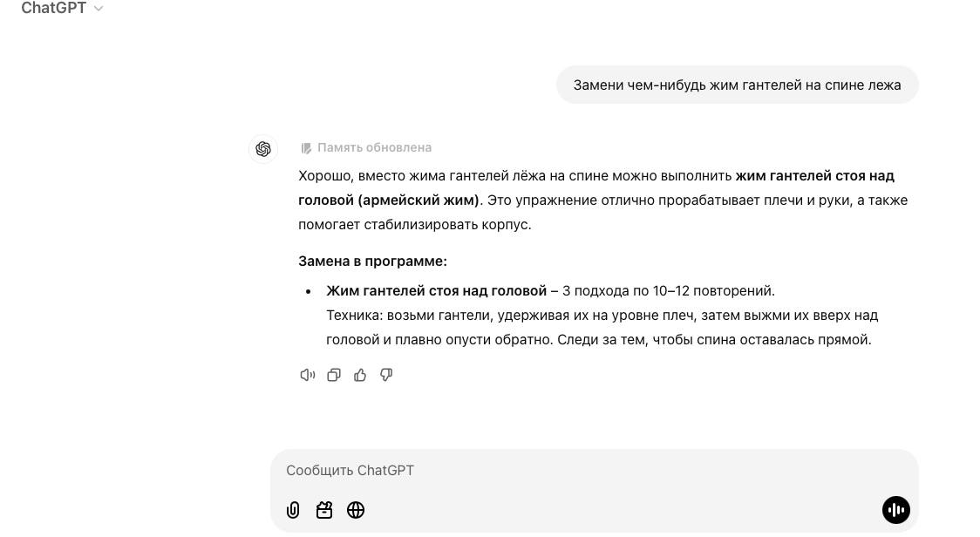Give the response a thumbs down
This screenshot has width=980, height=537.
coord(386,374)
